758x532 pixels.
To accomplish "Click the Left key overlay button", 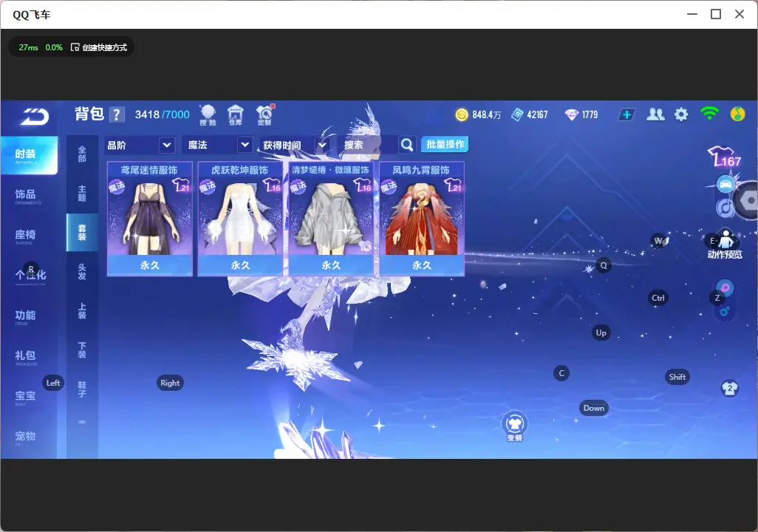I will pos(53,383).
